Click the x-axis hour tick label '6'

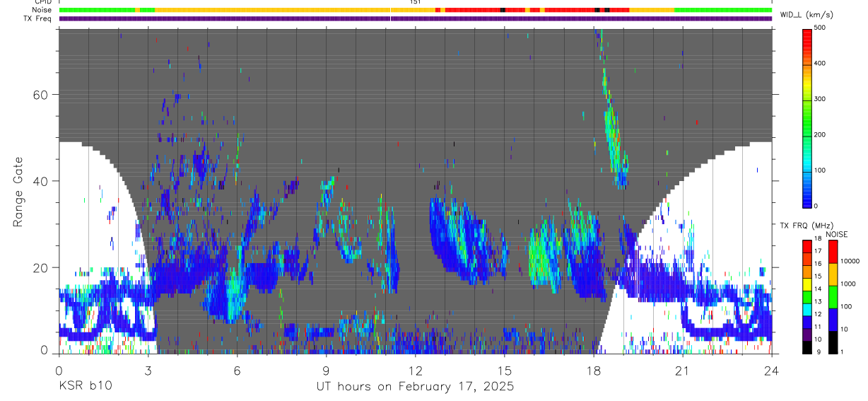[x=237, y=369]
